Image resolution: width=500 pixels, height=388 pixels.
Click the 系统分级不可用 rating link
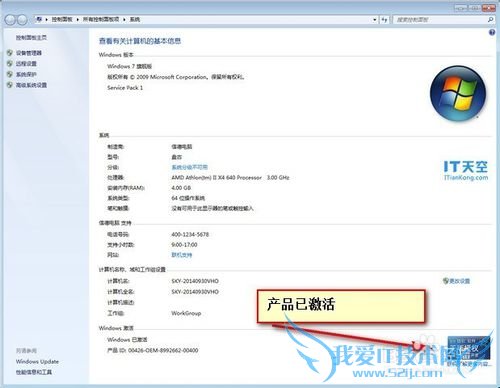tap(189, 167)
